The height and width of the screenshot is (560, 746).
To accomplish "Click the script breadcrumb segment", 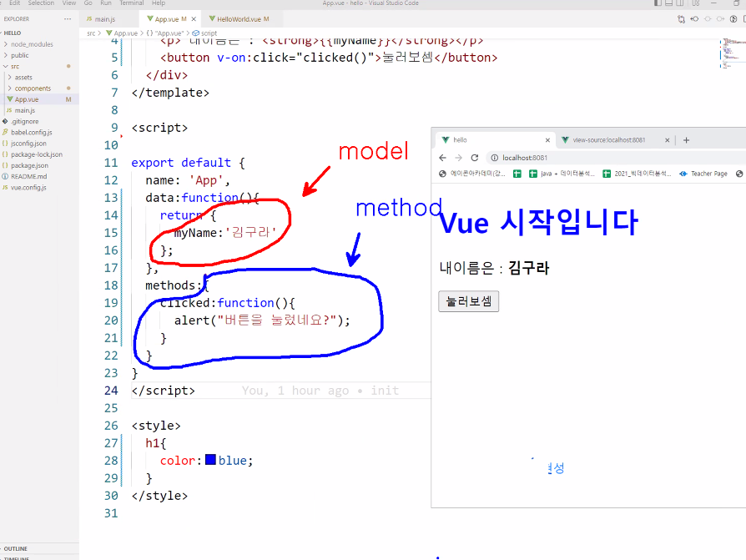I will (204, 33).
